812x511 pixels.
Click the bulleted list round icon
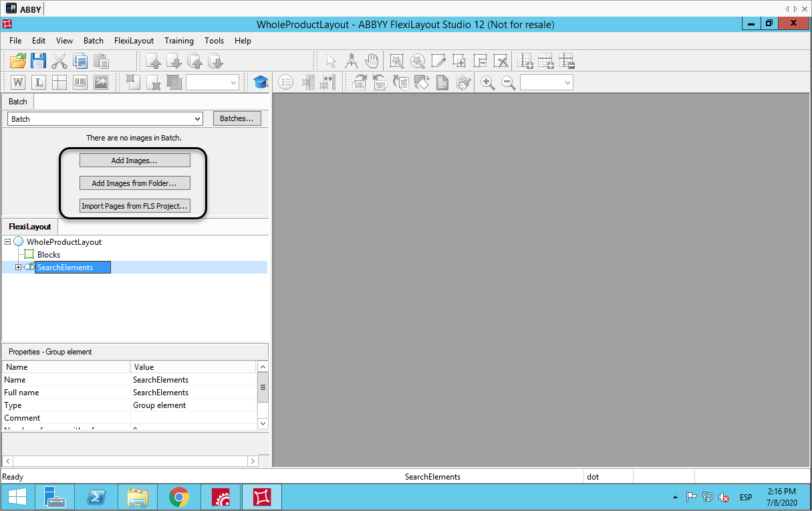[x=286, y=82]
